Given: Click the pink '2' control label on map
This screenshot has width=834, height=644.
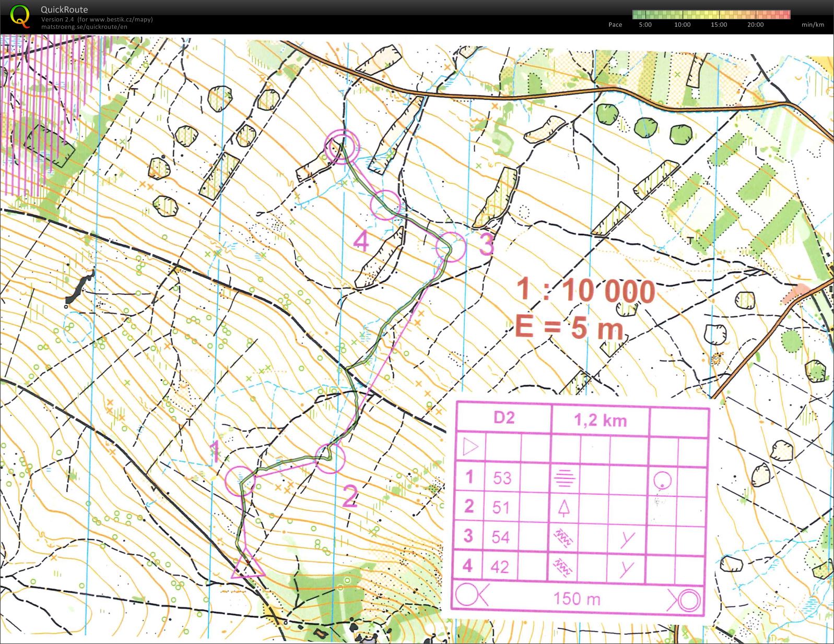Looking at the screenshot, I should [350, 496].
